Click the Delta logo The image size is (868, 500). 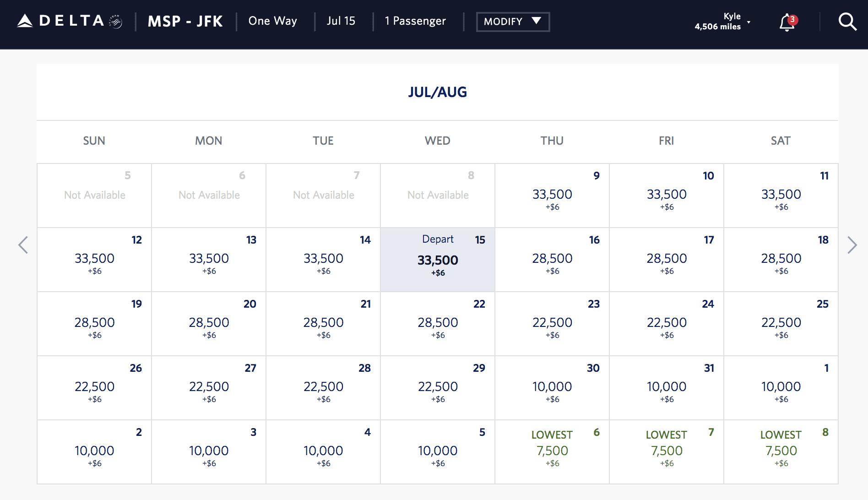60,20
